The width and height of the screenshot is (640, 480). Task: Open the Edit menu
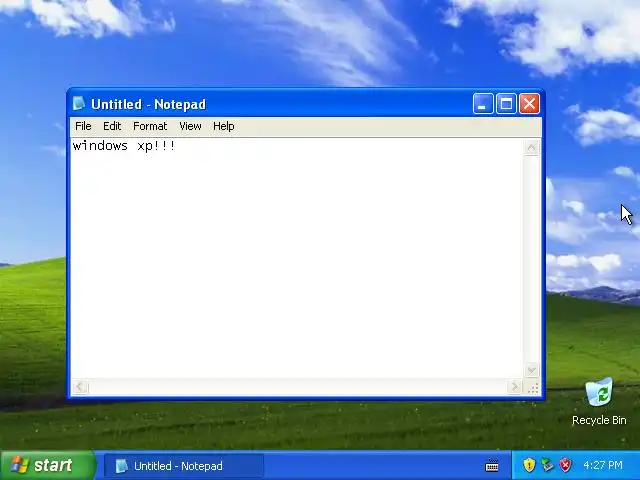pos(112,126)
